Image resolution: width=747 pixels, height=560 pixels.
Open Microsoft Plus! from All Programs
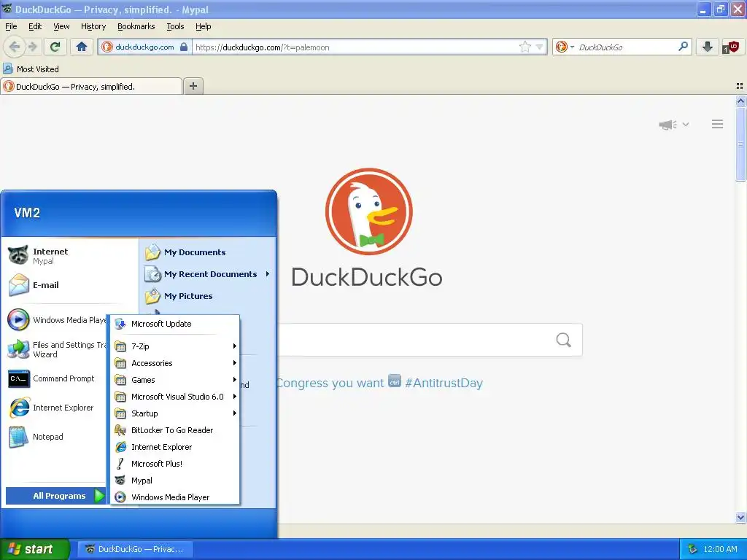click(x=175, y=464)
